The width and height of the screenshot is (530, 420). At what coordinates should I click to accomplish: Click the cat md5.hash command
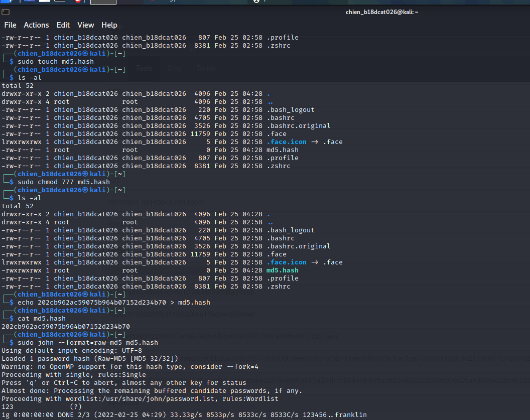41,319
